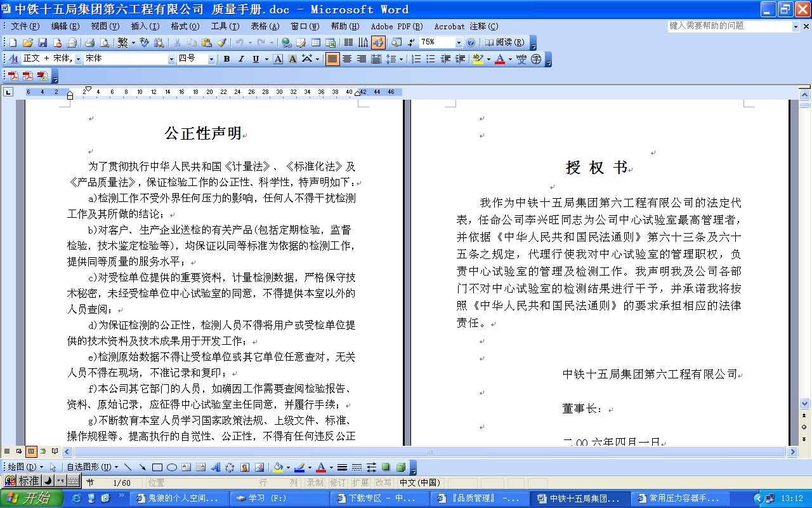Select the Arrow drawing tool
This screenshot has width=812, height=508.
(x=143, y=467)
